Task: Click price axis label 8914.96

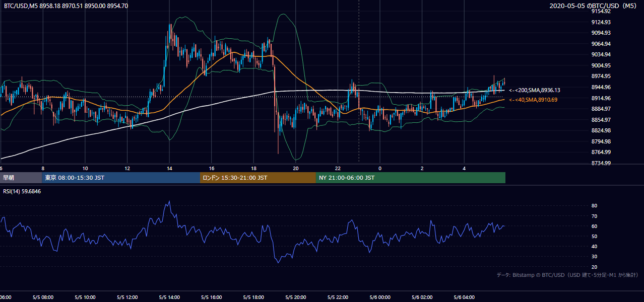Action: click(x=601, y=98)
